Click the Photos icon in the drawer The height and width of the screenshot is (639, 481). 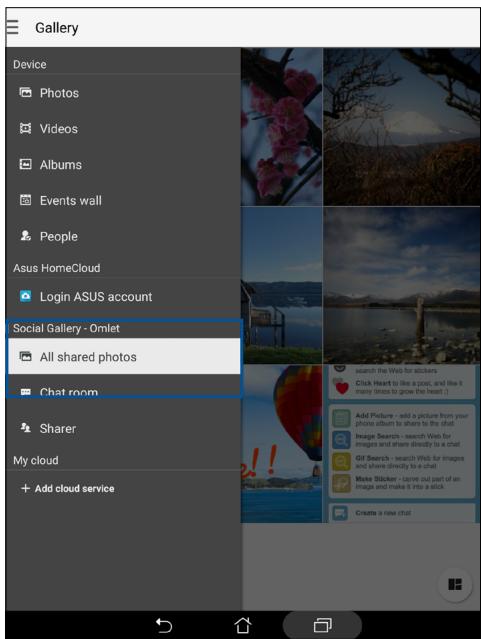tap(25, 93)
